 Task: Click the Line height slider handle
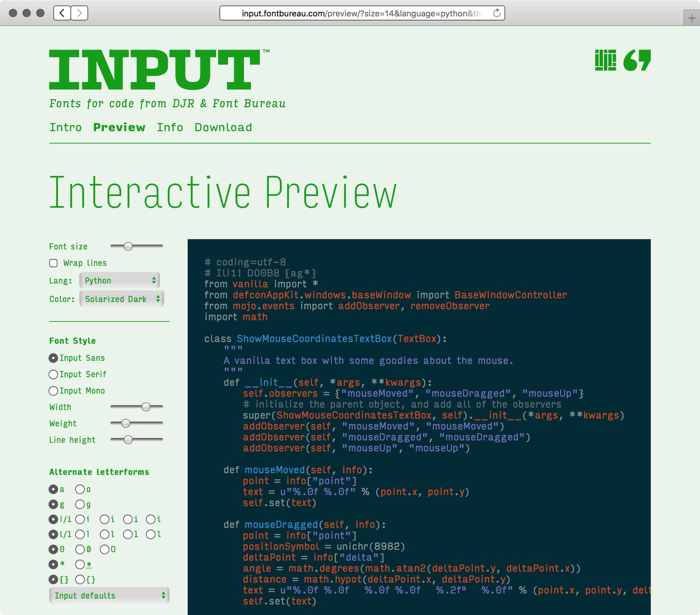tap(128, 440)
